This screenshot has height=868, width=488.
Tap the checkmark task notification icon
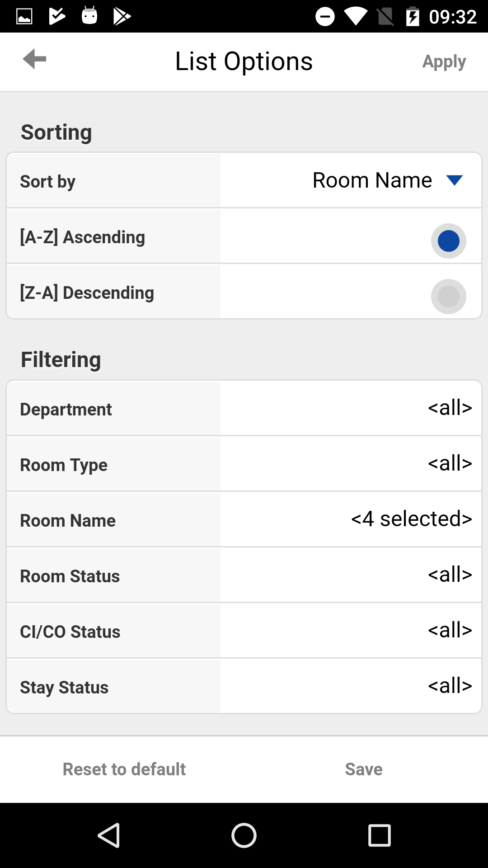coord(57,16)
